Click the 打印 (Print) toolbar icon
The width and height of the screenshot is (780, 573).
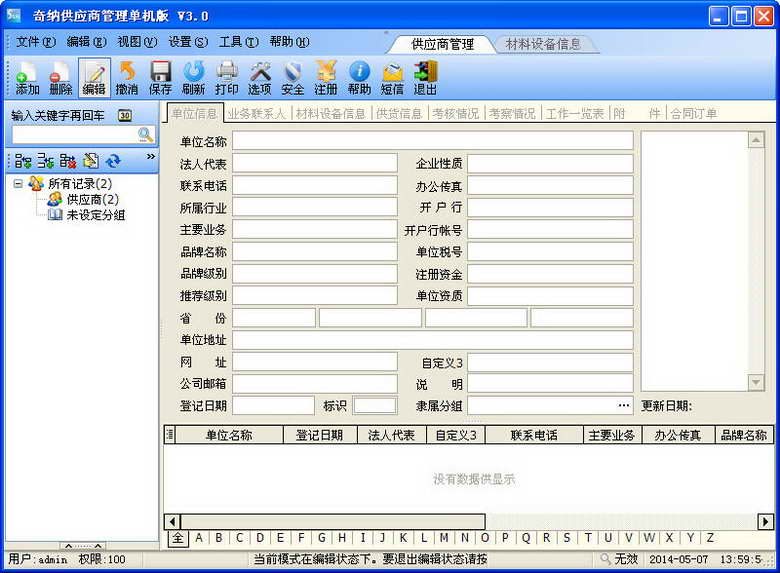coord(227,78)
